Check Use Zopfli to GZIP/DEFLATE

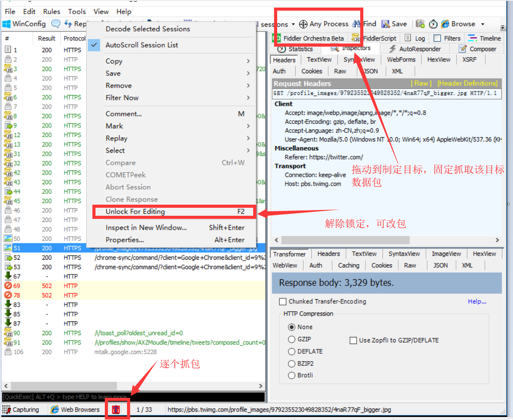353,340
